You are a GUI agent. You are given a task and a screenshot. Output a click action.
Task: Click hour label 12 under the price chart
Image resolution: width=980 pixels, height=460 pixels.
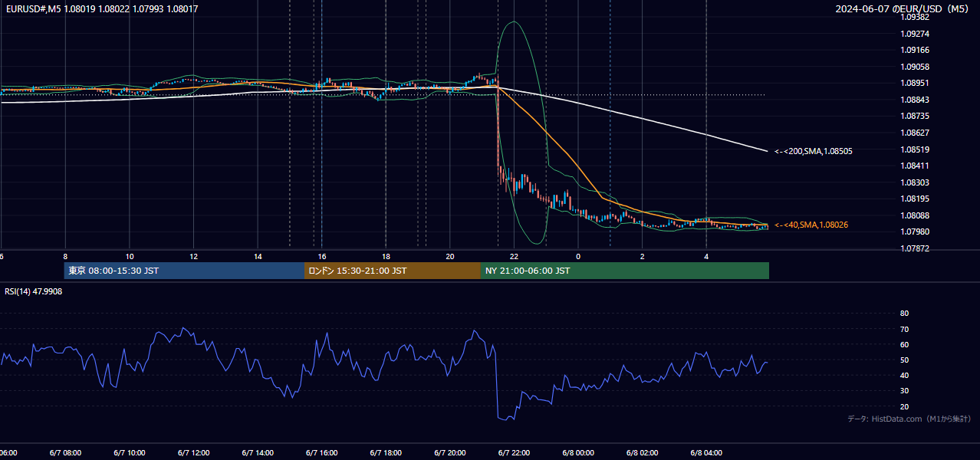(193, 256)
